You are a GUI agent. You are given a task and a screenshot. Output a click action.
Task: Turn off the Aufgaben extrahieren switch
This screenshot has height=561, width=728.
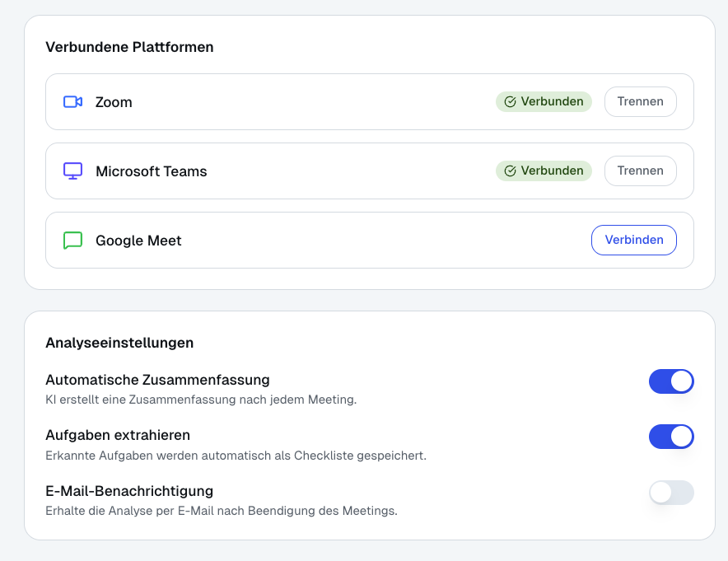click(x=671, y=437)
